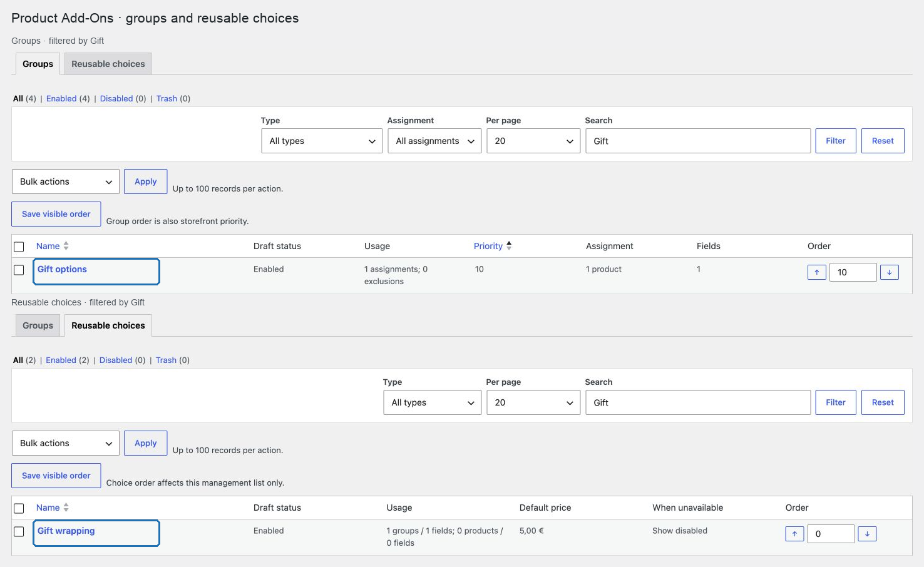View Trash for reusable choices

pos(166,360)
